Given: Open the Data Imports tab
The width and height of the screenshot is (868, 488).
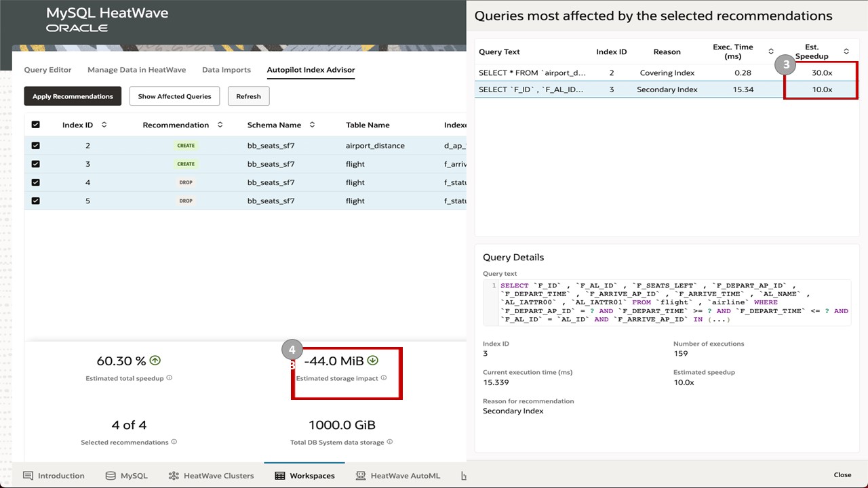Looking at the screenshot, I should [226, 69].
